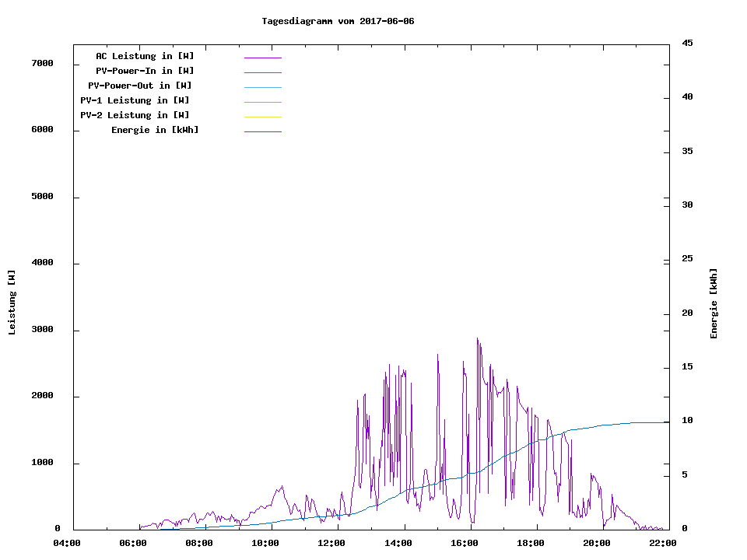747x560 pixels.
Task: Pick the PV-Power-Out in [W] legend label
Action: click(140, 86)
